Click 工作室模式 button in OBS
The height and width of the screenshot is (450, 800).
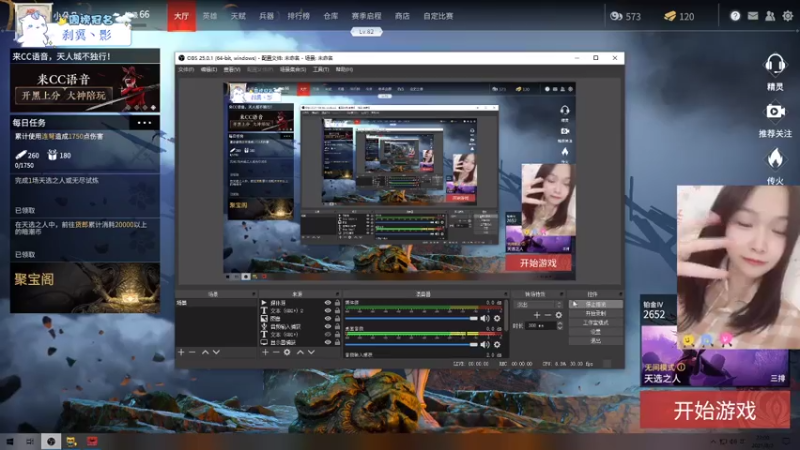[595, 322]
